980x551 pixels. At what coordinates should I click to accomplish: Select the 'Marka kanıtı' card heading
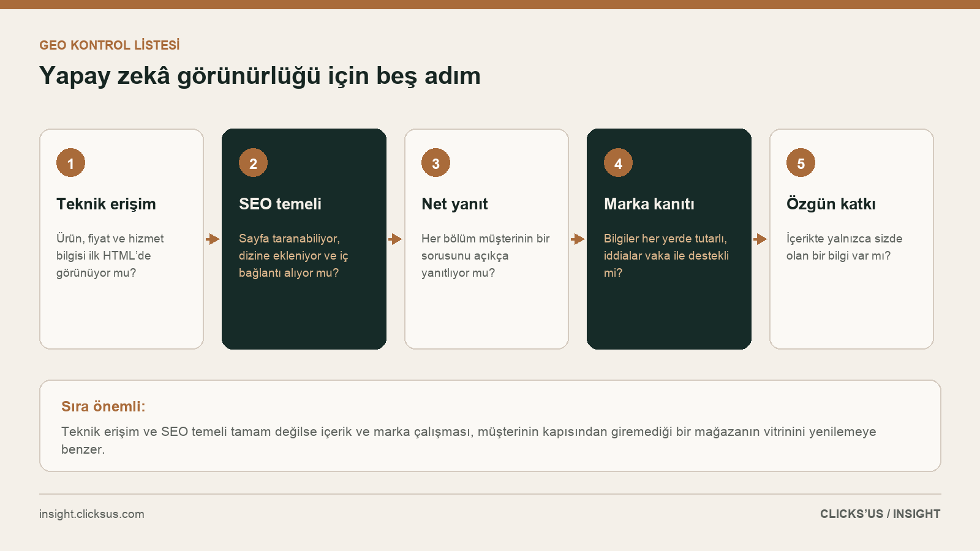(649, 204)
